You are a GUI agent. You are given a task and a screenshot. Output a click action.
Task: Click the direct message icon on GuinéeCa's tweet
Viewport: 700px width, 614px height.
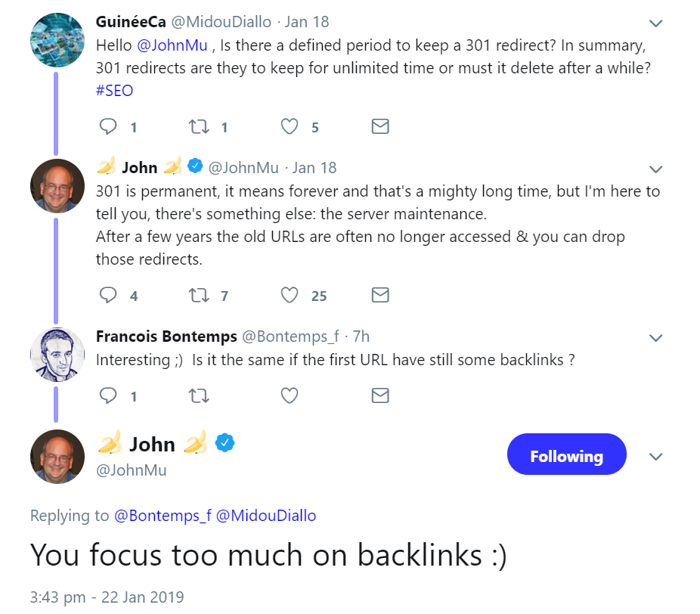380,126
